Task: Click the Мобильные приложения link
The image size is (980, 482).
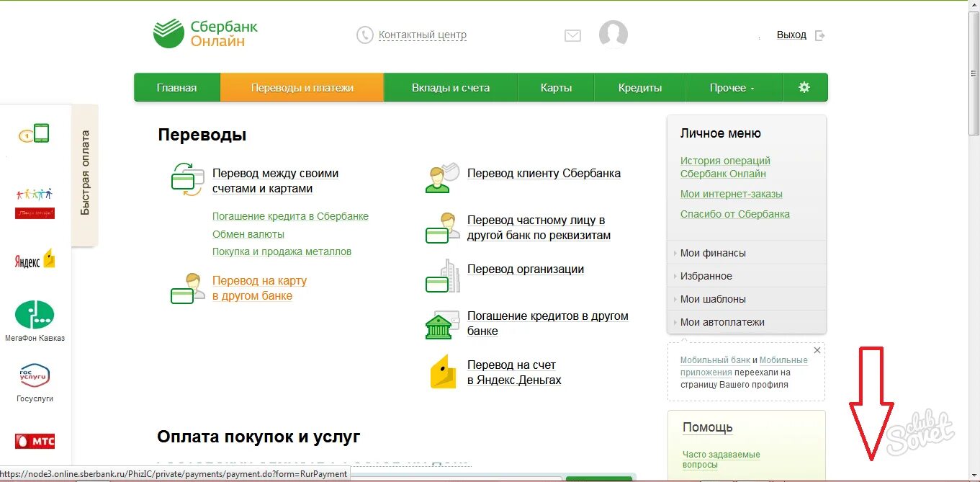Action: [x=745, y=366]
